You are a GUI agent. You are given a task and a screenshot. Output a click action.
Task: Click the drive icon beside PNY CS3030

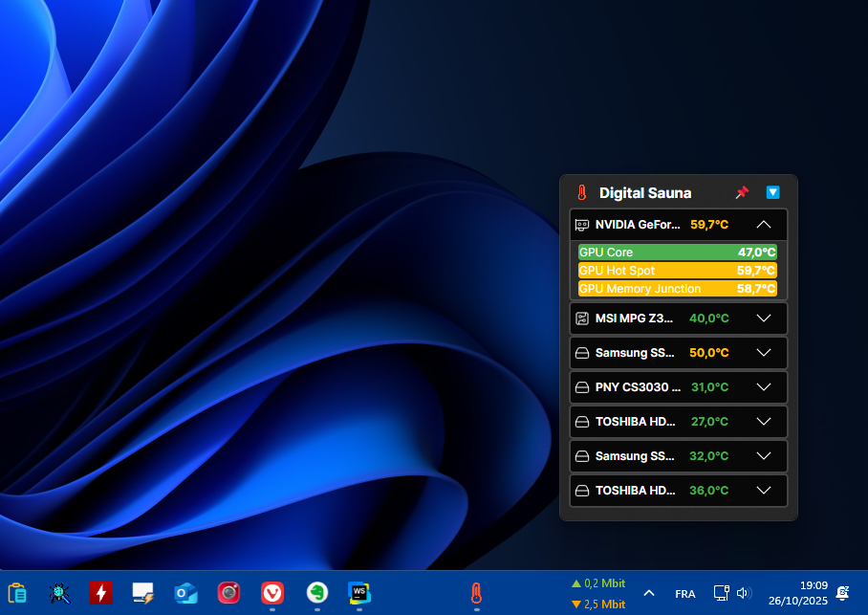(581, 387)
